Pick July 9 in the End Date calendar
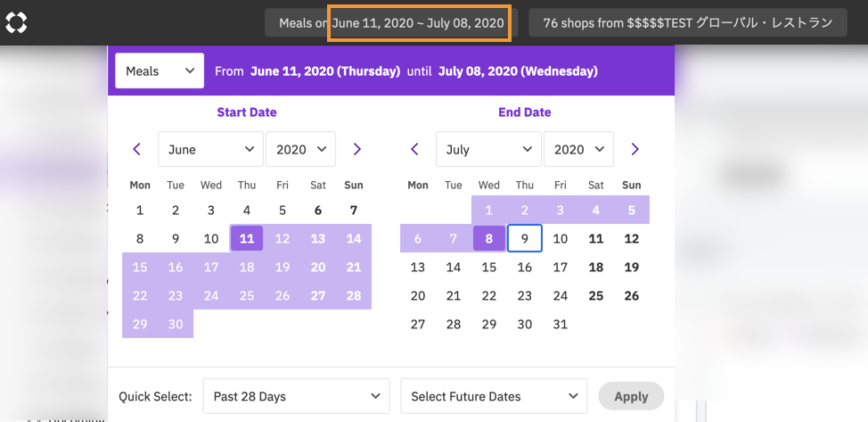Viewport: 868px width, 422px height. (525, 239)
